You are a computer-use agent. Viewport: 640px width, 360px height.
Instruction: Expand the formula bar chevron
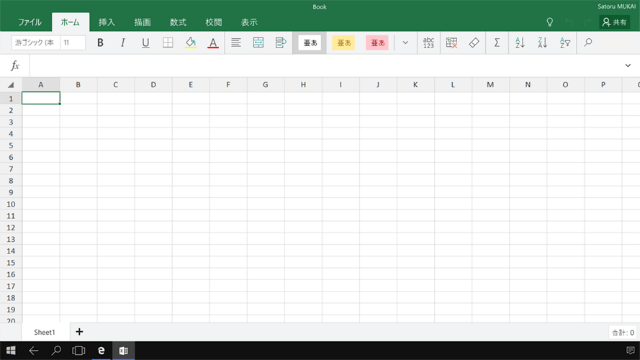[x=628, y=65]
